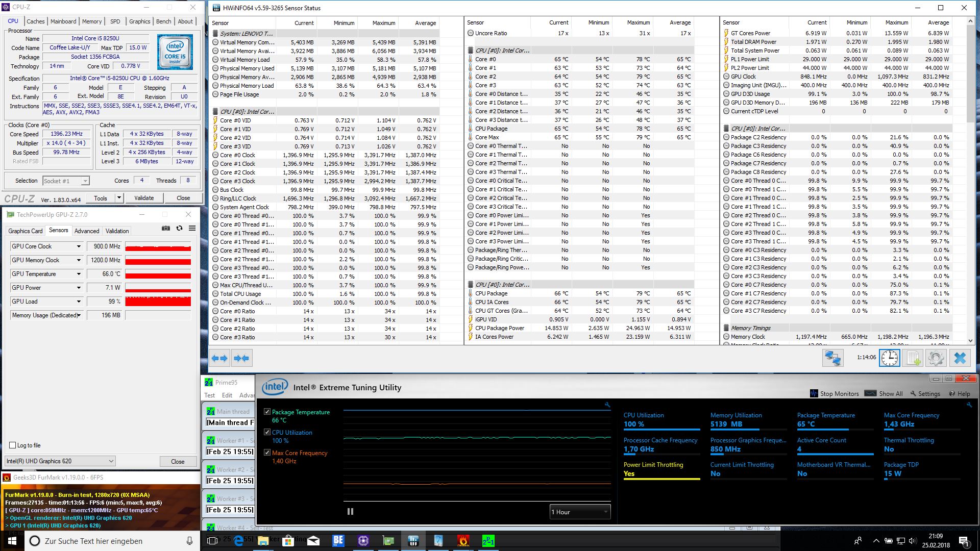Screen dimensions: 980x551
Task: Open the GPU Memory Clock sensor dropdown
Action: point(79,260)
